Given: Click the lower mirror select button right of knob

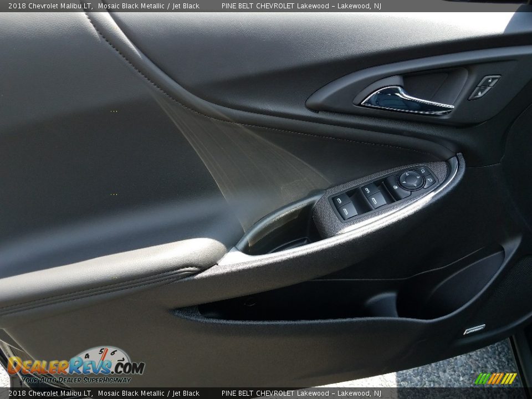Looking at the screenshot, I should point(430,181).
